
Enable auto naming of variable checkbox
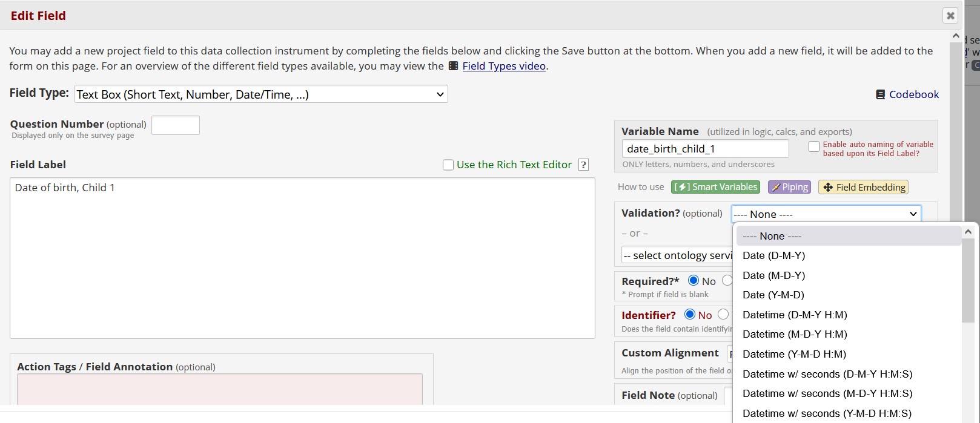tap(814, 146)
